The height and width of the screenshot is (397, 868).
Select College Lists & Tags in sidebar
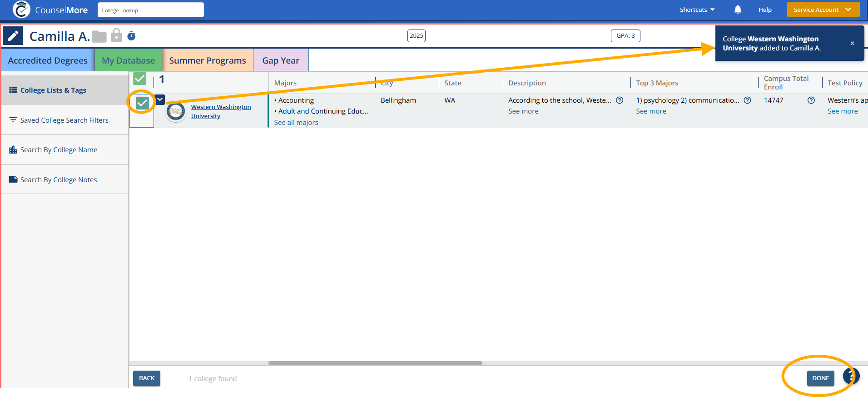(65, 90)
